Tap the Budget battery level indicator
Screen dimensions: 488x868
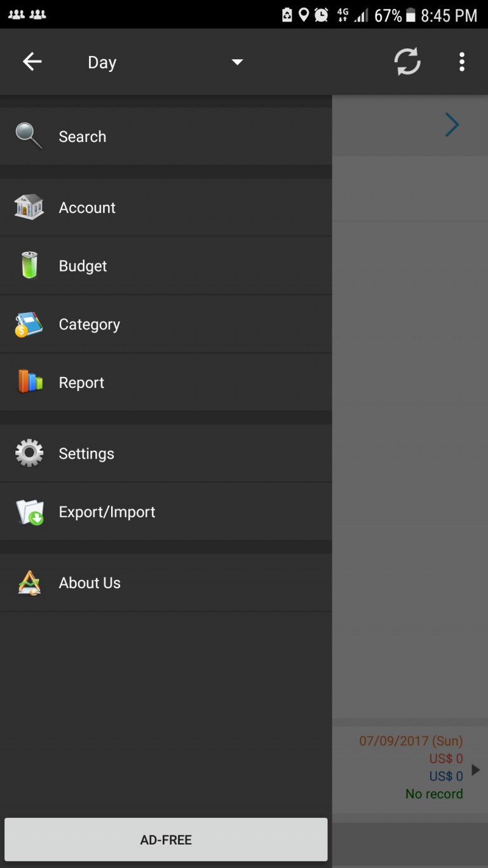click(28, 265)
